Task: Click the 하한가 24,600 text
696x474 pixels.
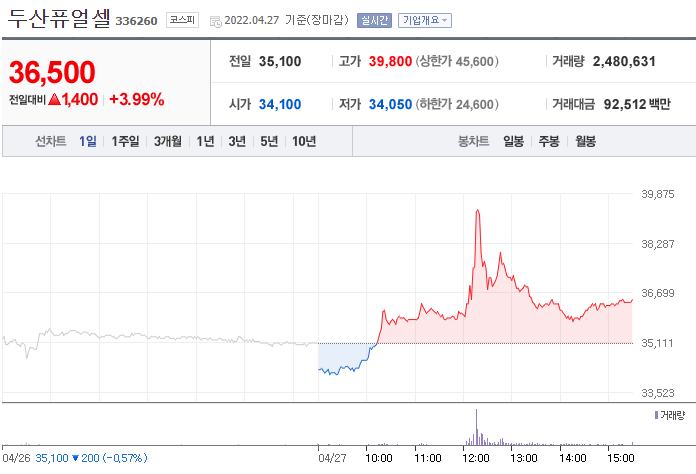Action: point(457,104)
